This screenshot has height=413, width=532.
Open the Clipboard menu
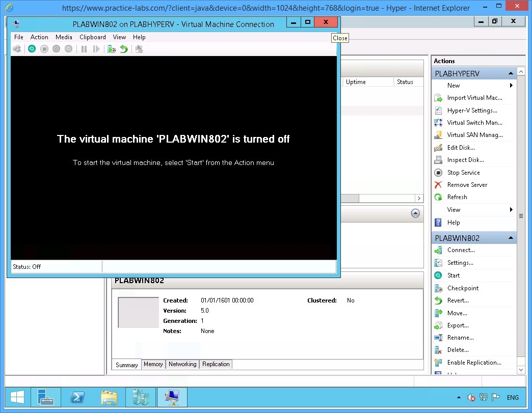coord(92,37)
